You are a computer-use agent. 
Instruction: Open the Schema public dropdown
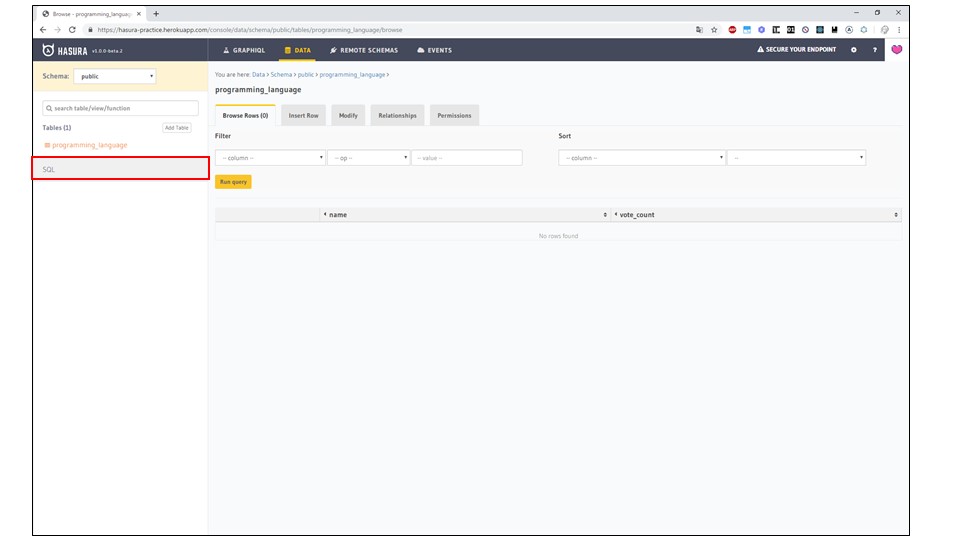pos(115,76)
